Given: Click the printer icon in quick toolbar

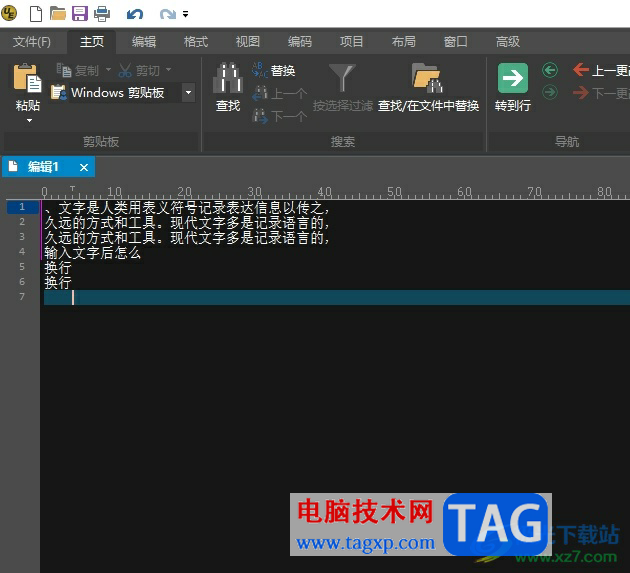Looking at the screenshot, I should [102, 14].
